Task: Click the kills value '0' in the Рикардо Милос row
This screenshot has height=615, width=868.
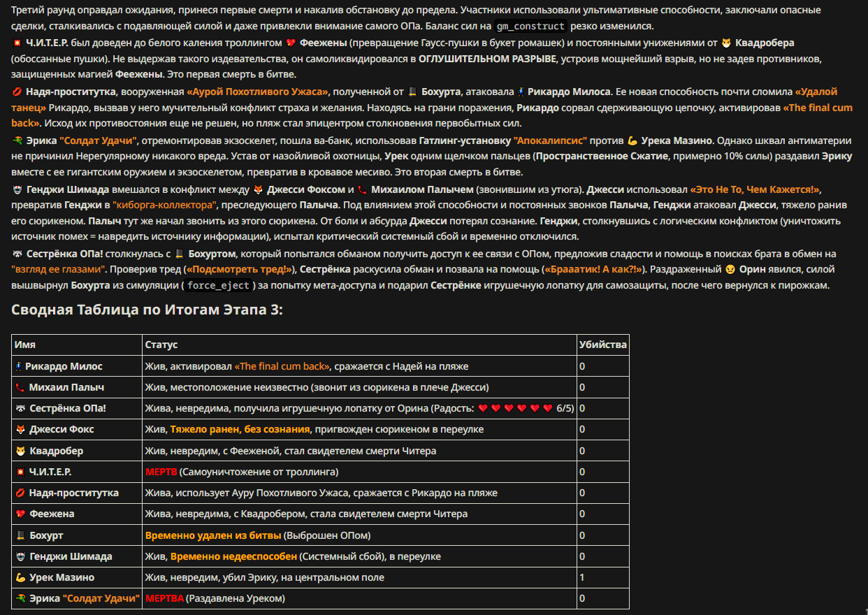Action: pyautogui.click(x=582, y=366)
